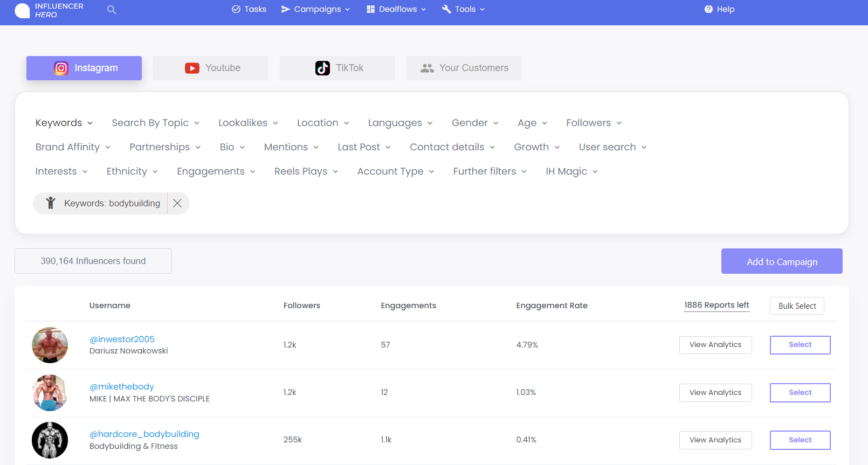The image size is (868, 465).
Task: Expand the Followers filter dropdown
Action: point(594,123)
